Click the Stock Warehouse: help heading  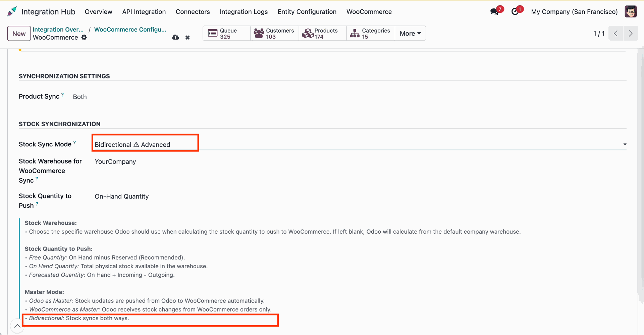coord(51,223)
